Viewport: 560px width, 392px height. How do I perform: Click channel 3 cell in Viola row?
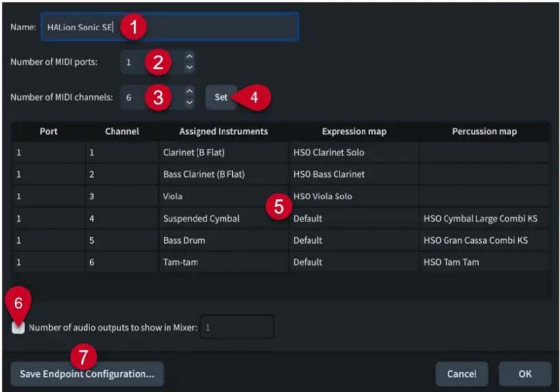coord(122,196)
